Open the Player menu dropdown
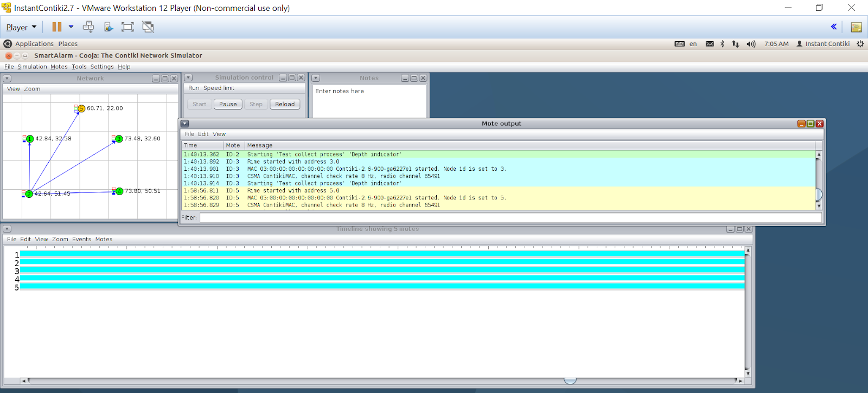The width and height of the screenshot is (868, 393). (21, 27)
